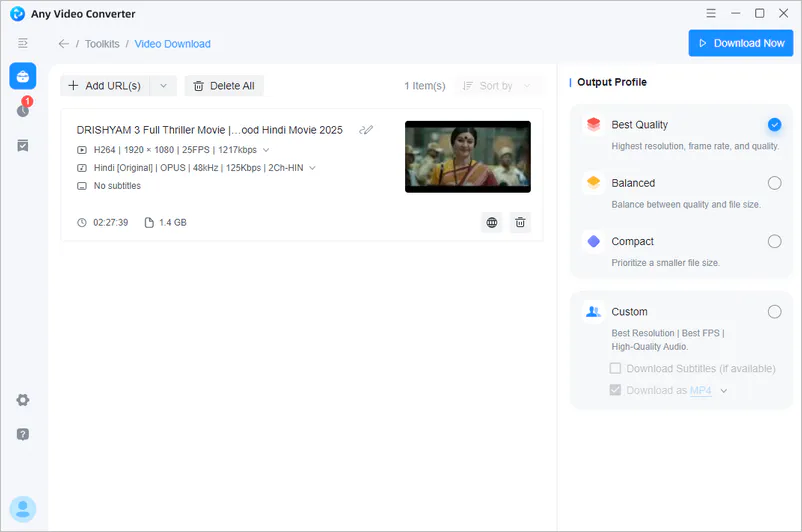Click the Balanced profile icon

(x=593, y=182)
